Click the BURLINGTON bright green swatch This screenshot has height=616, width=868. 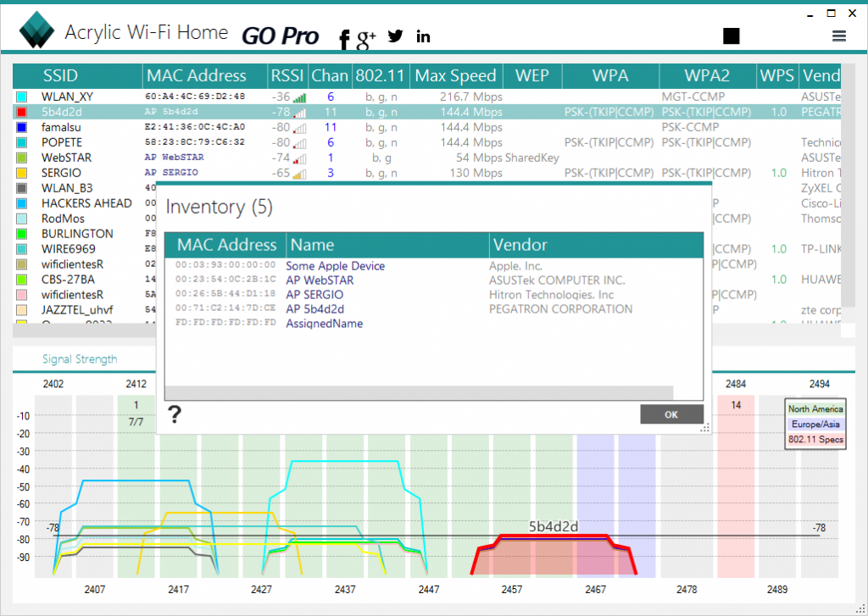coord(21,234)
